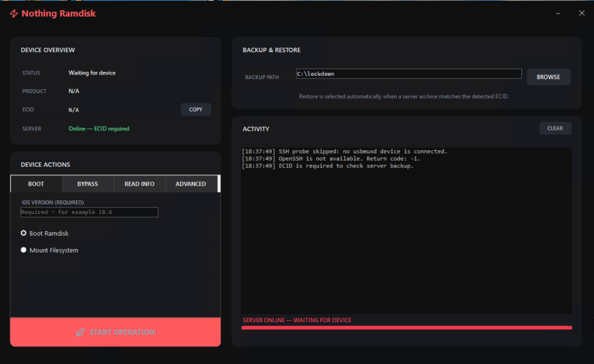The height and width of the screenshot is (364, 594).
Task: Click the log line 'SSH probe skipped'
Action: pos(345,152)
